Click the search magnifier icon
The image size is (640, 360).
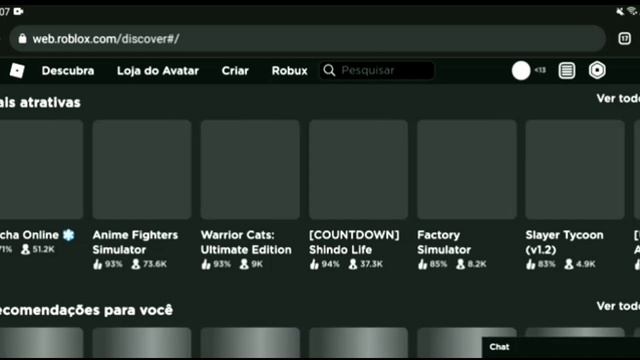[x=329, y=70]
